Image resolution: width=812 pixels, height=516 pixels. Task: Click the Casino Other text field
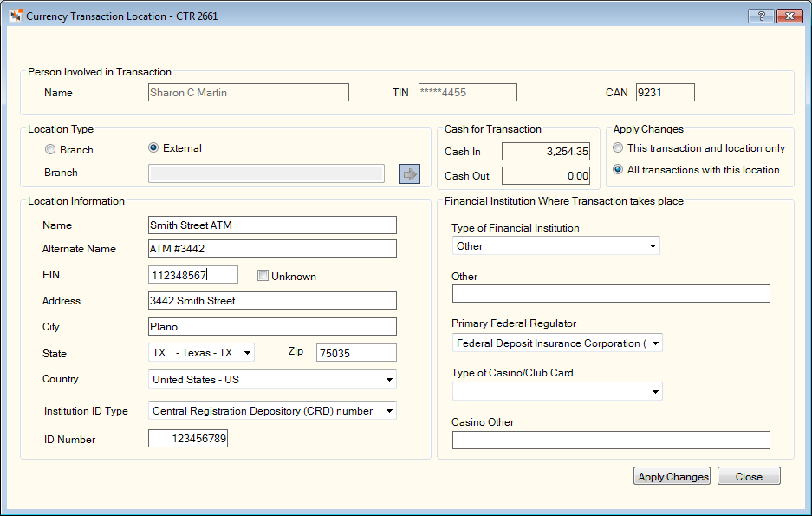(x=611, y=441)
